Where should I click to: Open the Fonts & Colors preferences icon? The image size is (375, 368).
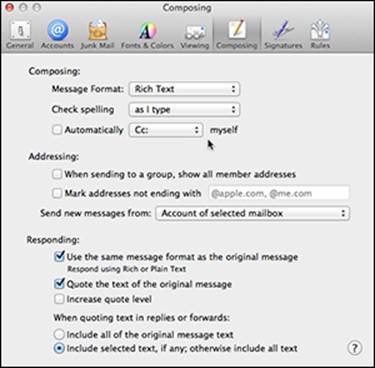tap(147, 35)
